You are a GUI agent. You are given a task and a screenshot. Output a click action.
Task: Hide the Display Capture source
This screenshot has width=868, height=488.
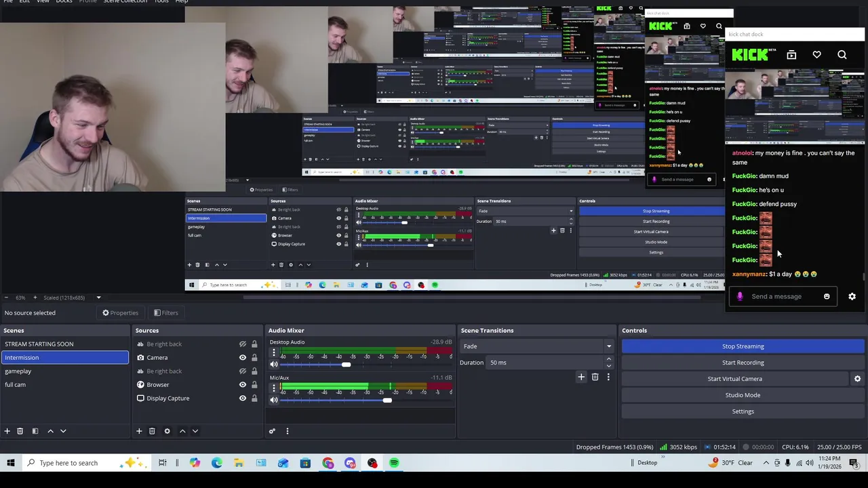(x=243, y=399)
